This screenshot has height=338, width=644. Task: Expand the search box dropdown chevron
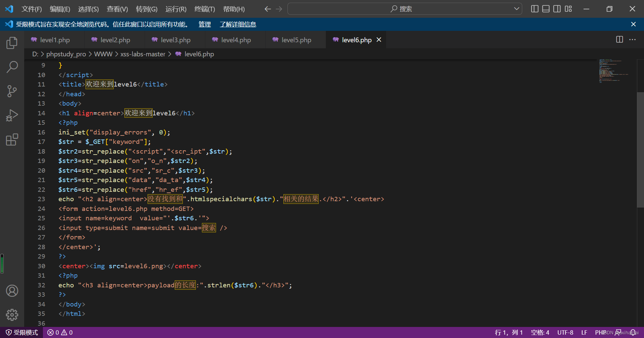517,9
